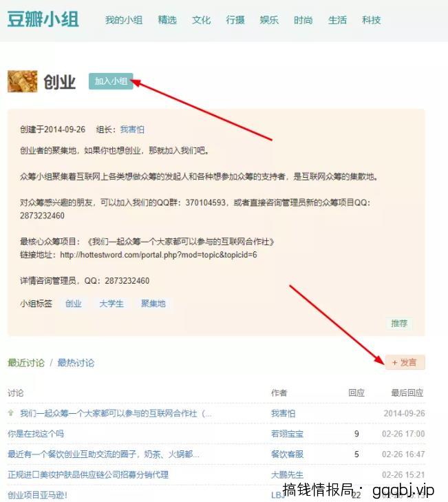Click the 创业 group tag
Viewport: 448px width, 502px height.
pyautogui.click(x=73, y=304)
